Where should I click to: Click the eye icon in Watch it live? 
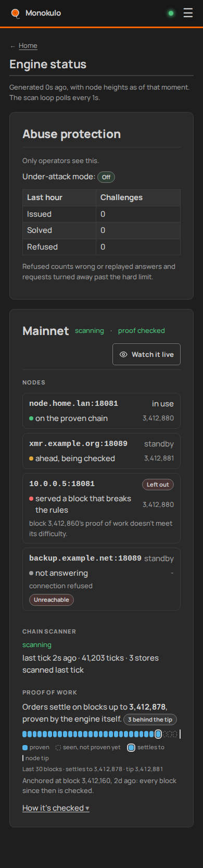click(x=123, y=354)
